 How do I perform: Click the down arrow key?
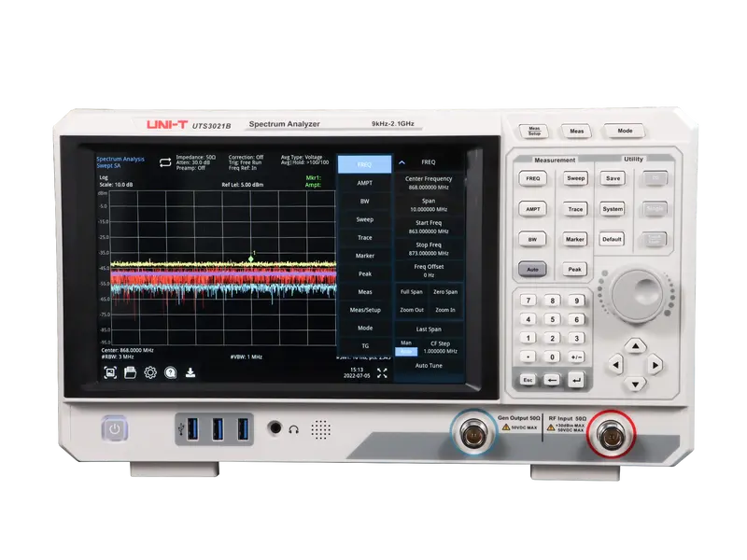pyautogui.click(x=635, y=384)
